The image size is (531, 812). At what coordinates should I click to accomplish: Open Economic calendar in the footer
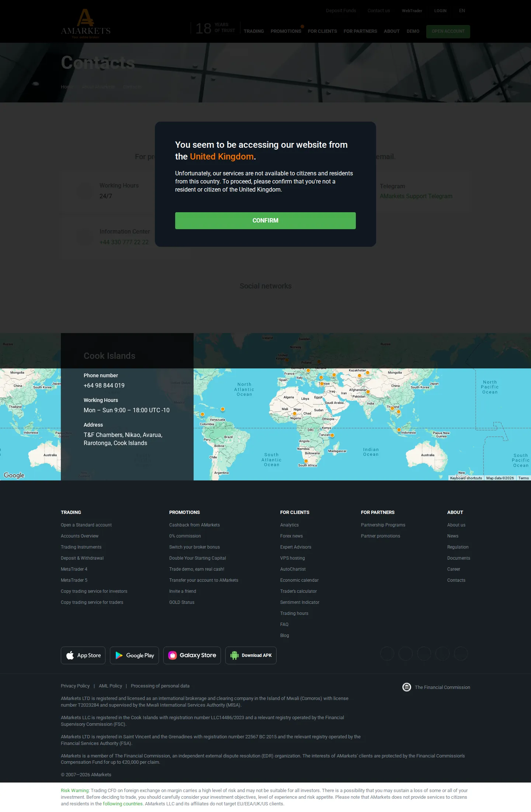click(x=299, y=580)
